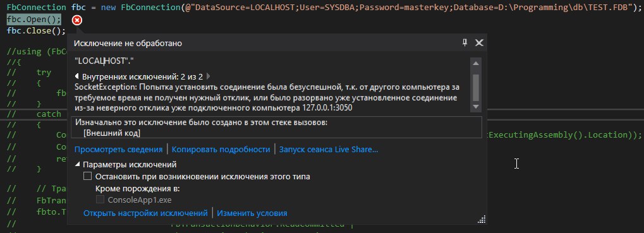Viewport: 644px width, 233px height.
Task: Toggle 'Остановить при возникновении исключения' checkbox
Action: (87, 177)
